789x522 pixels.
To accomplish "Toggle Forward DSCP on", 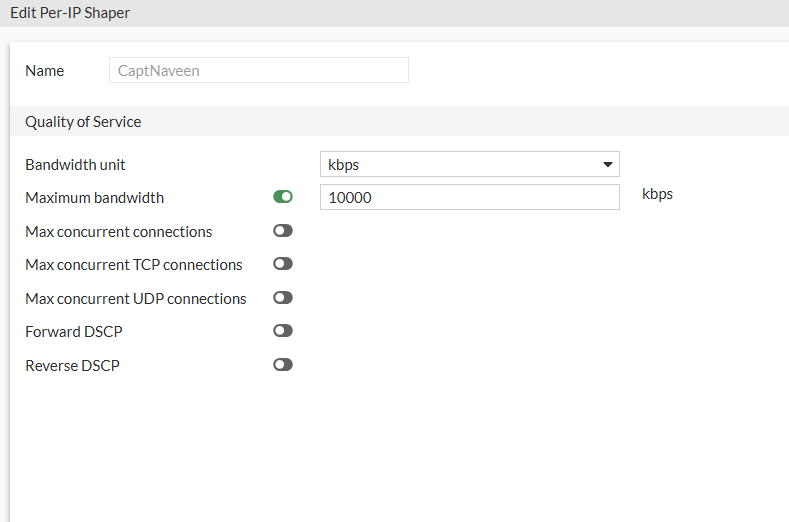I will [x=283, y=331].
